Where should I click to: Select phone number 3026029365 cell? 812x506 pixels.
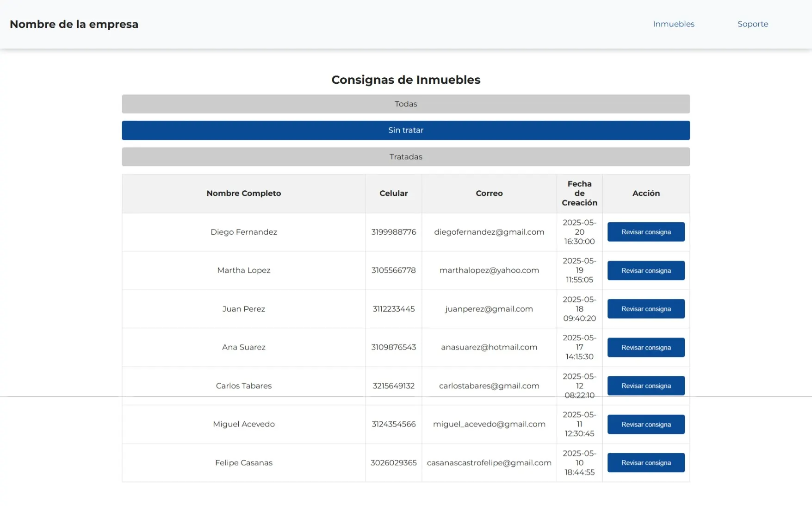click(x=393, y=463)
